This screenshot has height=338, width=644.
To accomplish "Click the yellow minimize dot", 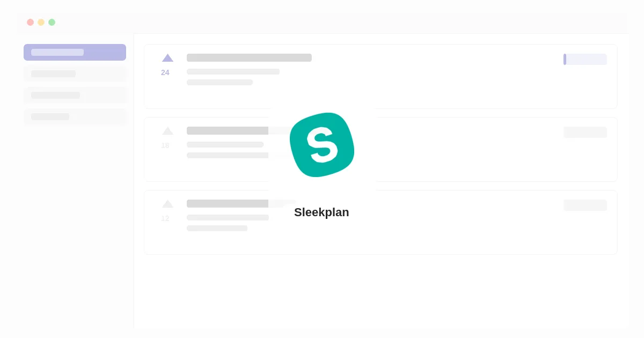I will click(x=41, y=22).
